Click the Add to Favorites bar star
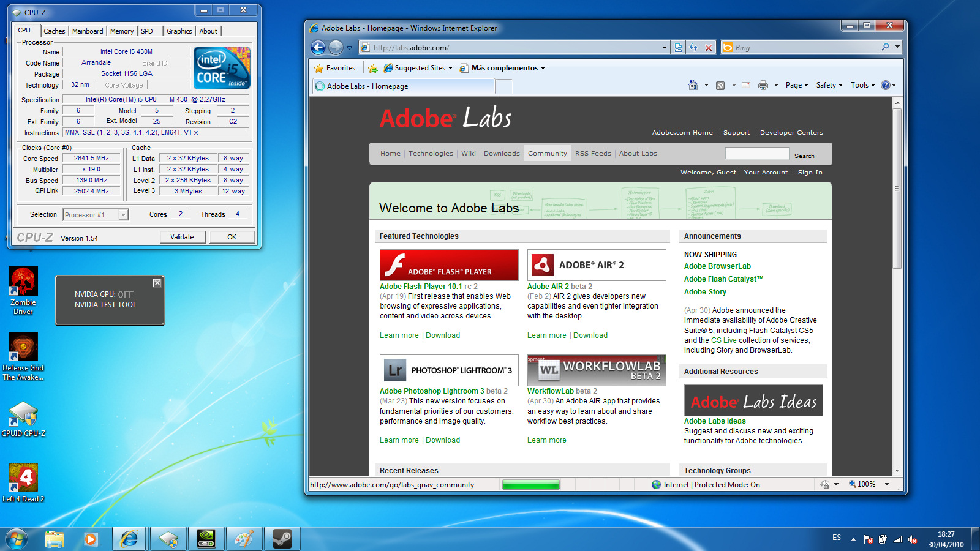 (372, 68)
